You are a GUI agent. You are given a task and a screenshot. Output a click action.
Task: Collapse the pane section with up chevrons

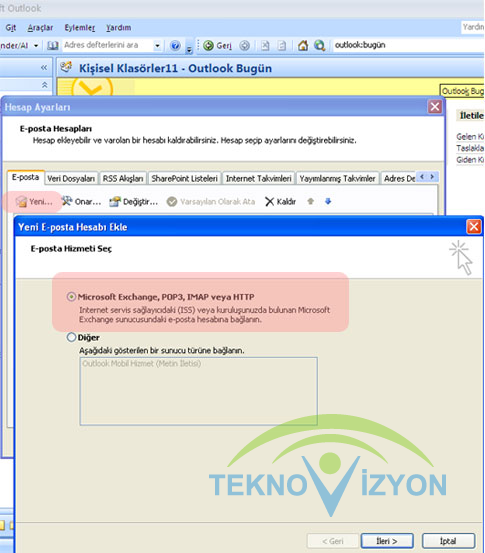[x=44, y=85]
